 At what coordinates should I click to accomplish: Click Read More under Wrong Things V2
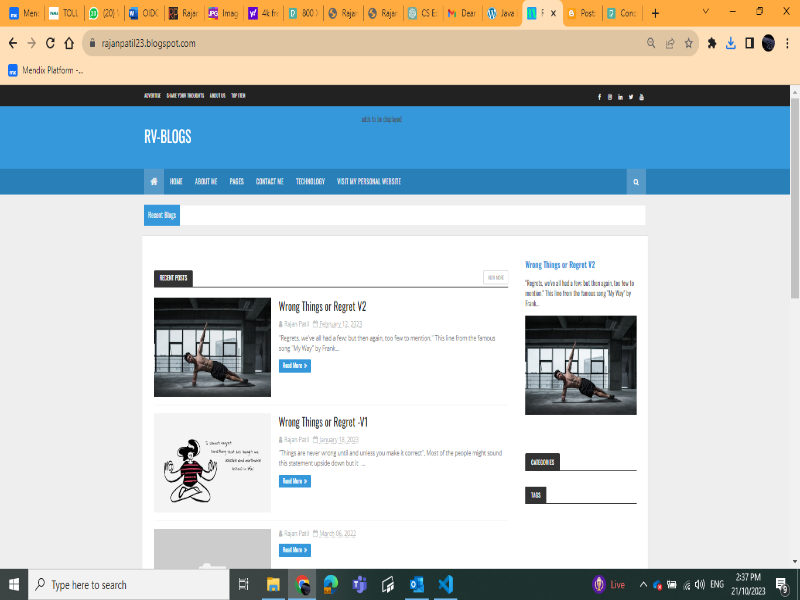tap(294, 366)
